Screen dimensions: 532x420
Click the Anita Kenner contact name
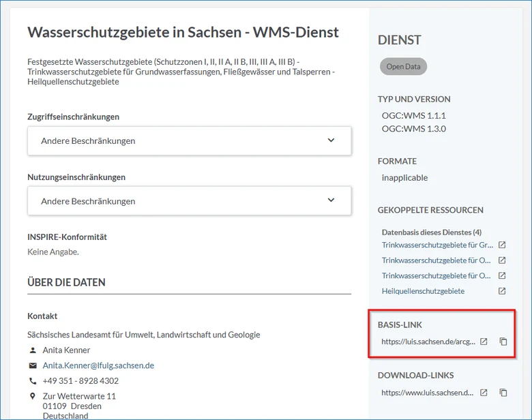tap(67, 350)
